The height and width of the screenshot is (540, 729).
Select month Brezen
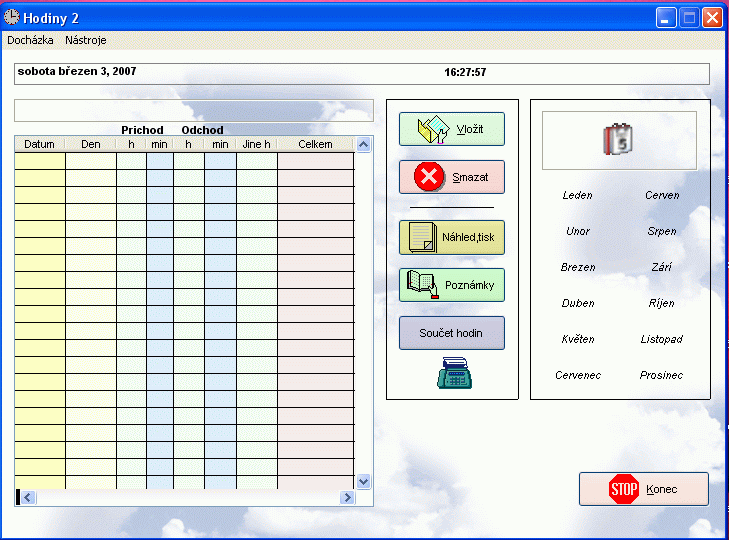pos(578,267)
